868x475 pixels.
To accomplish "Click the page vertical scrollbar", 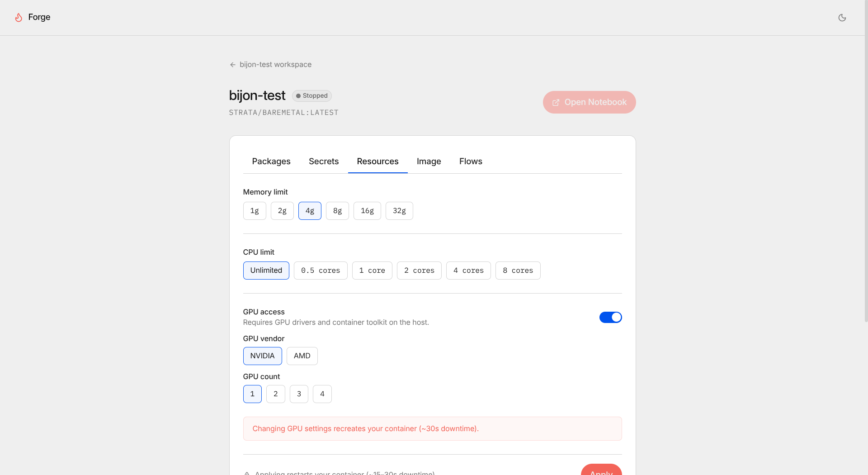I will tap(866, 161).
